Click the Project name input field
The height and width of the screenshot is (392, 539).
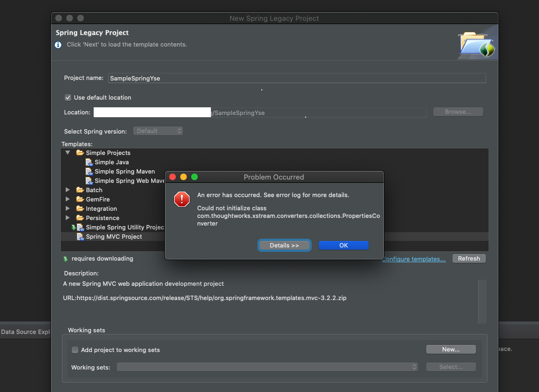pos(297,78)
